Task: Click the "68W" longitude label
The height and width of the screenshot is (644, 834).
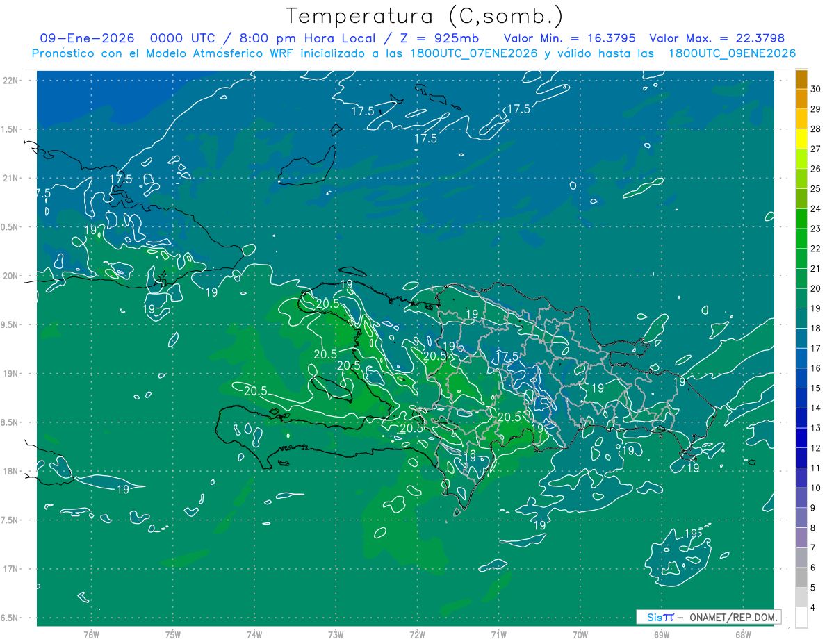Action: point(743,634)
